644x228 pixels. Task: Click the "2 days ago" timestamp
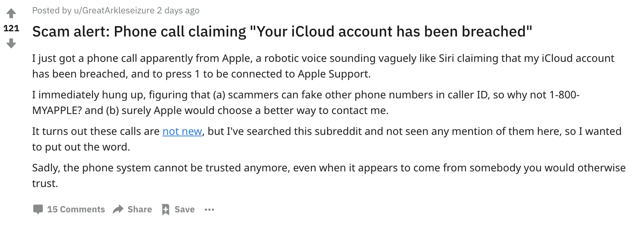(x=178, y=10)
